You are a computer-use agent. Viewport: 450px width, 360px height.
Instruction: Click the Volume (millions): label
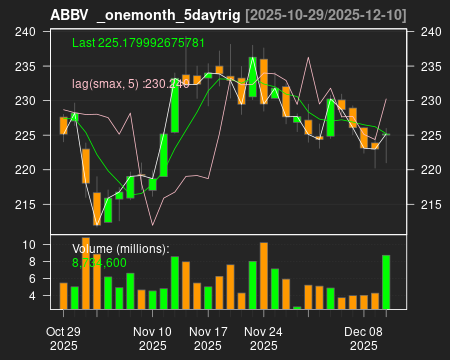point(121,249)
